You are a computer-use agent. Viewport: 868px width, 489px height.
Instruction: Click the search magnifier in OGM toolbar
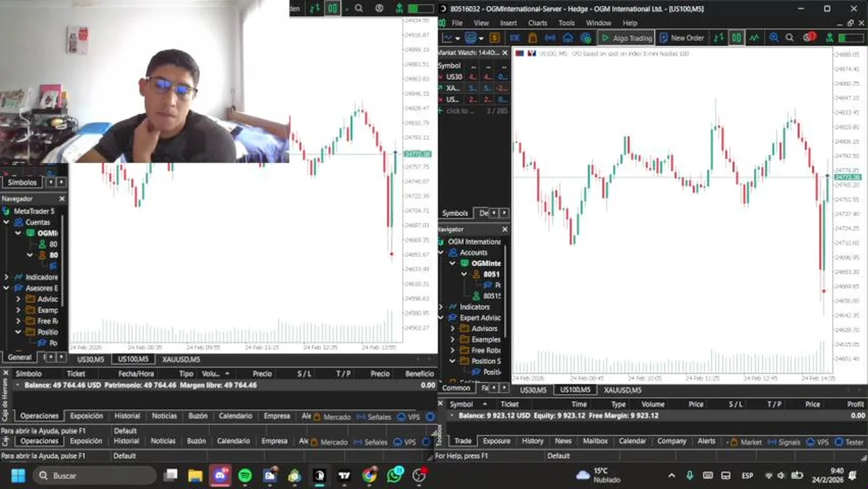[790, 38]
